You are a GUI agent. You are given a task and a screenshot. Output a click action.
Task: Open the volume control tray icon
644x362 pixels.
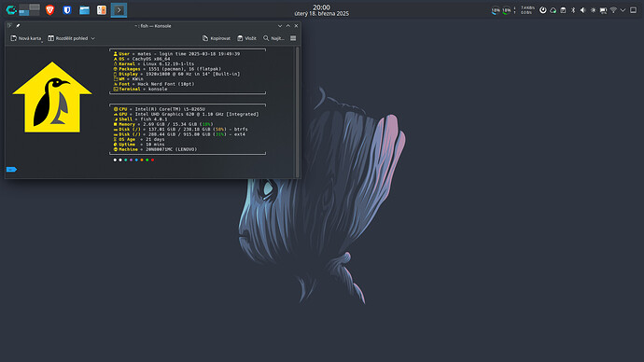point(582,10)
